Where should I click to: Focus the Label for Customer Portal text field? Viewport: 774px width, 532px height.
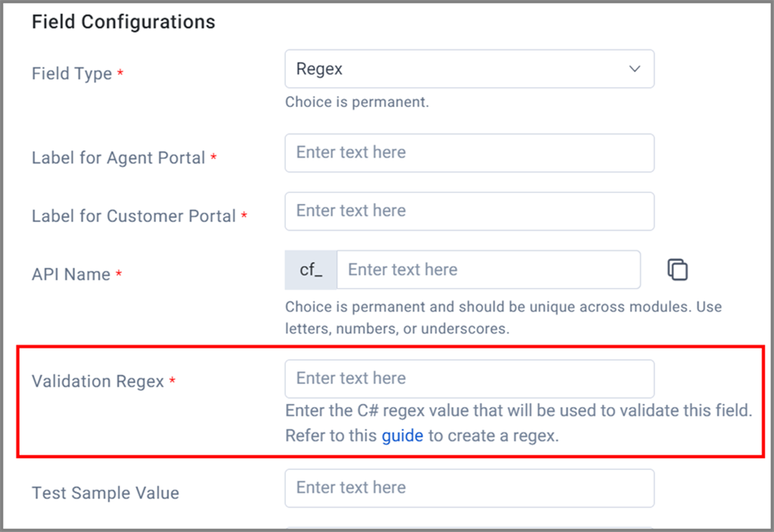tap(469, 211)
